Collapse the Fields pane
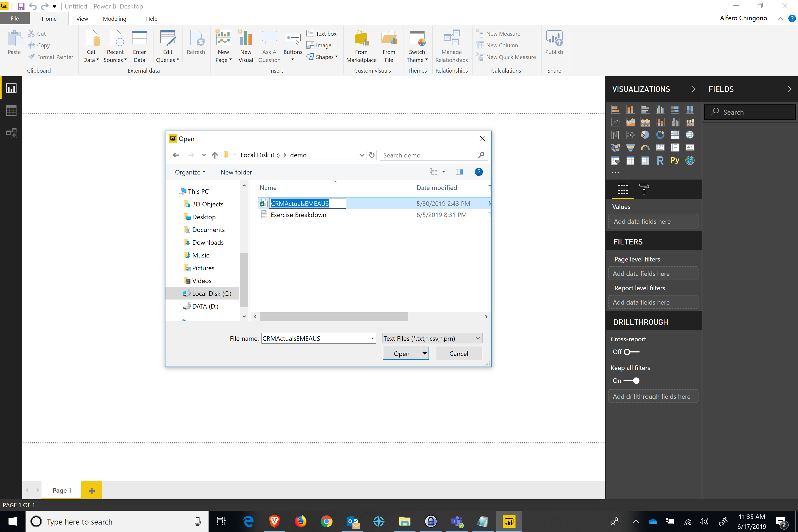 pyautogui.click(x=789, y=89)
